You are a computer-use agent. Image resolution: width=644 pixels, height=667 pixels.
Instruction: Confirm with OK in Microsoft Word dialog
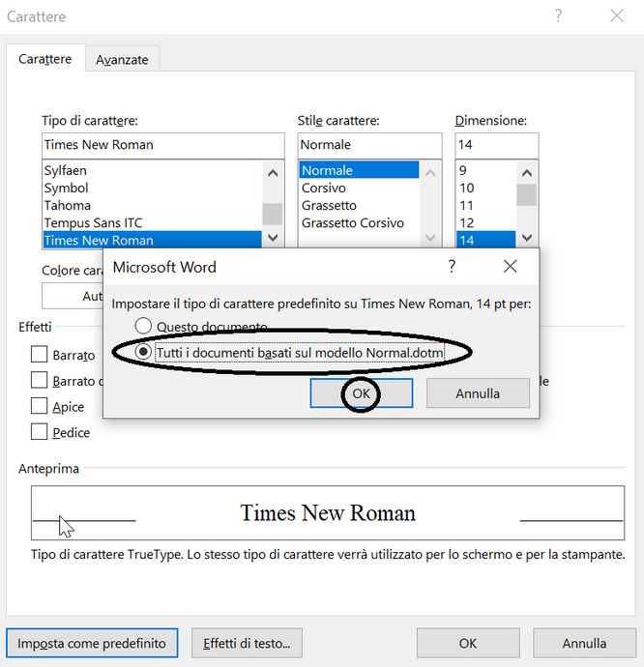(362, 393)
